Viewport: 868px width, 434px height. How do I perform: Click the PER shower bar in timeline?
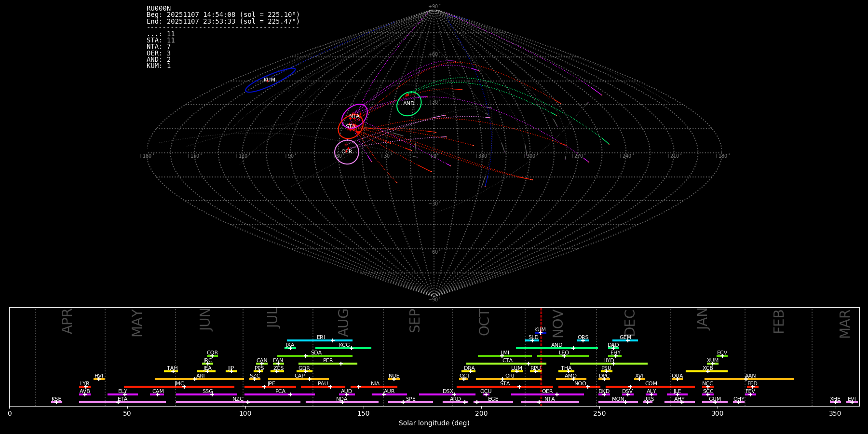pyautogui.click(x=328, y=364)
